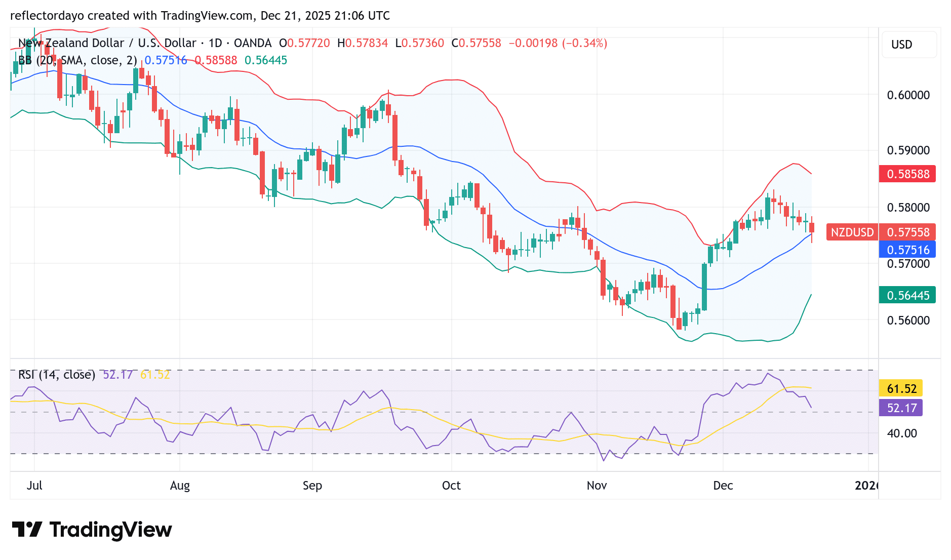The image size is (951, 560).
Task: Click the high value H0.57834
Action: tap(363, 43)
